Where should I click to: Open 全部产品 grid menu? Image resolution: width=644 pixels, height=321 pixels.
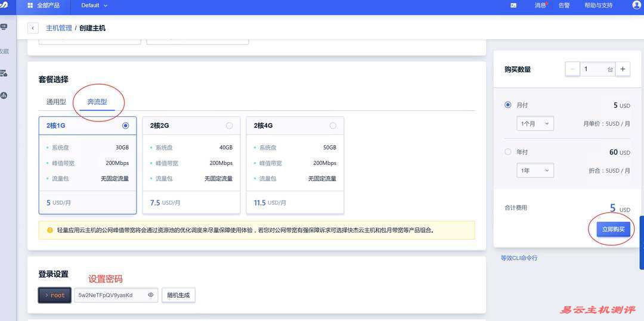(x=43, y=5)
